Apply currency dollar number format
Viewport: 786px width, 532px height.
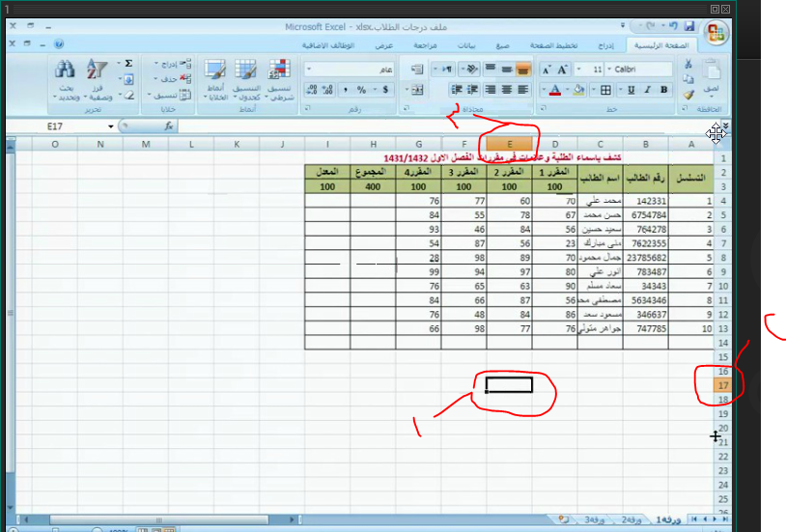(x=385, y=90)
